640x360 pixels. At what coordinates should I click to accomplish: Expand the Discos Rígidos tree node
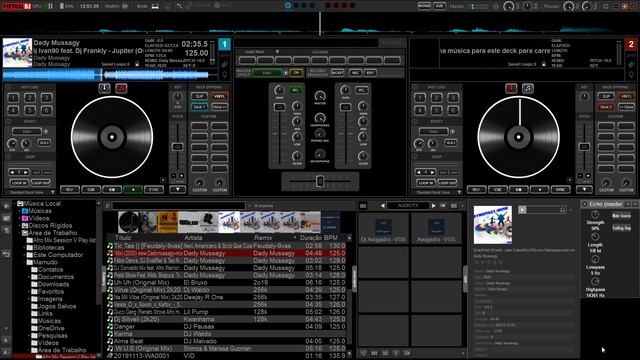point(20,225)
